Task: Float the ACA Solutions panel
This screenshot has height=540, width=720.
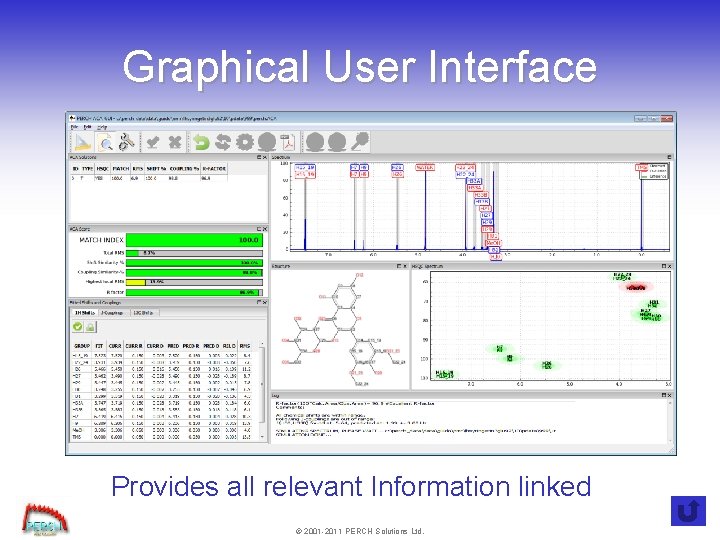Action: coord(259,158)
